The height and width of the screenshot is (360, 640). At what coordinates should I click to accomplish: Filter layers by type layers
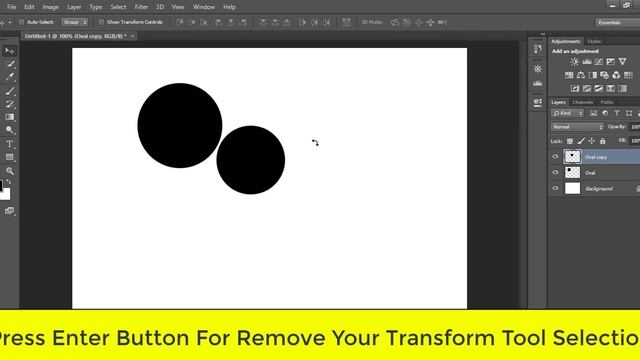(617, 113)
